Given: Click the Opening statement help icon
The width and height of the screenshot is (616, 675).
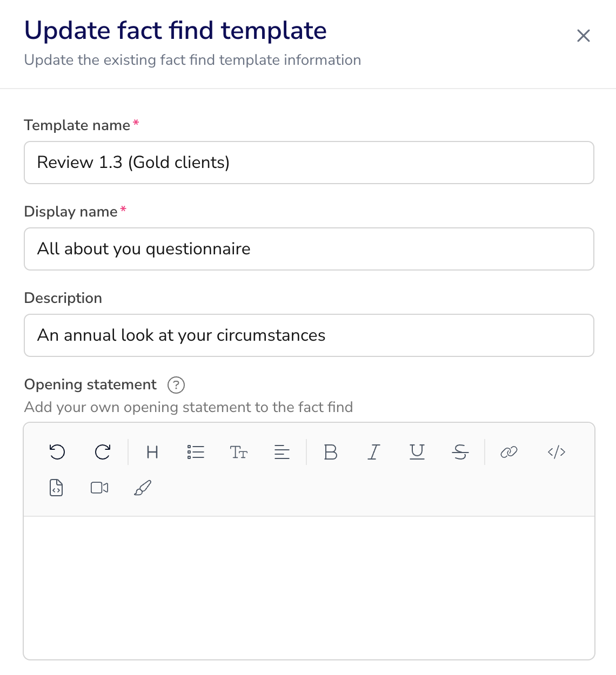Looking at the screenshot, I should (176, 385).
